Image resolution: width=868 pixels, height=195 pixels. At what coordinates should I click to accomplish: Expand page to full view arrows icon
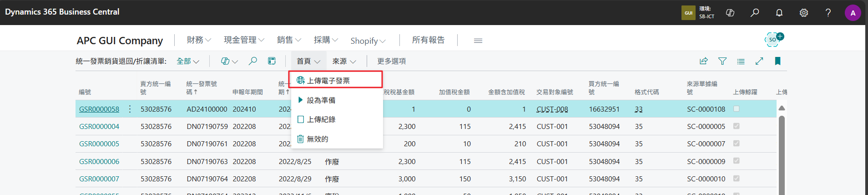point(759,61)
